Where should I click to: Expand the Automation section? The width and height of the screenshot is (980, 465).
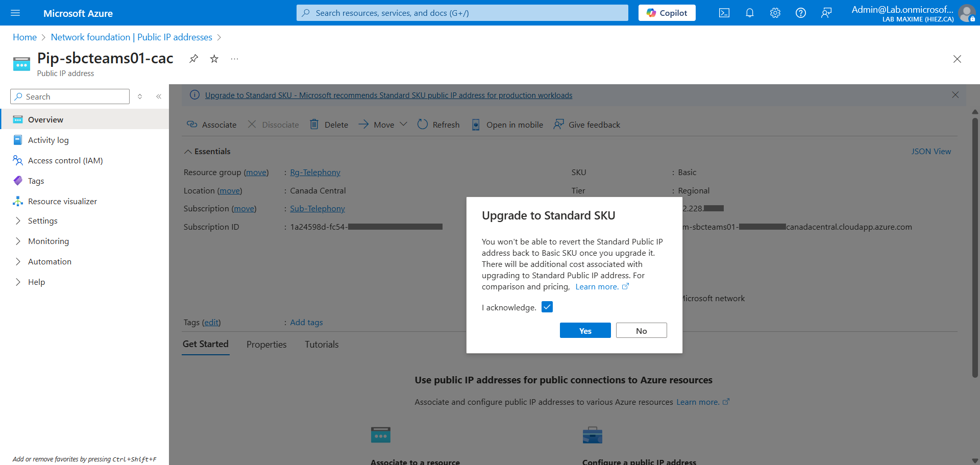pyautogui.click(x=50, y=262)
